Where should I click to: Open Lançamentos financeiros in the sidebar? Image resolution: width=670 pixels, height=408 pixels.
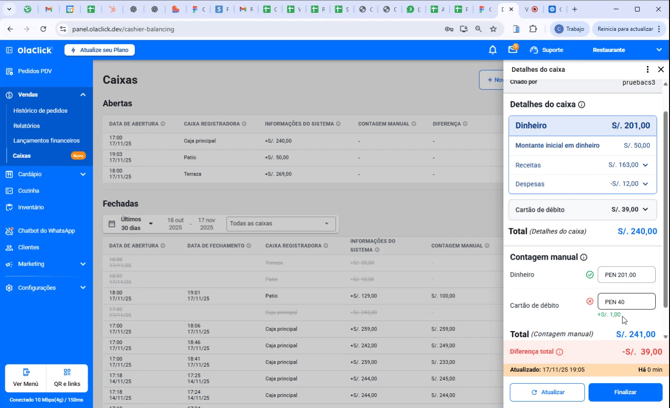tap(46, 141)
